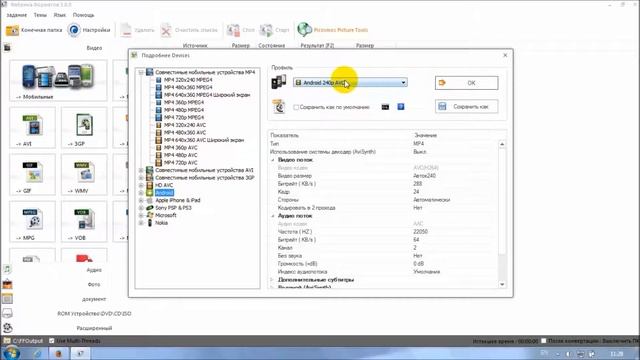Select MP4 640x360 AVC Широкий экран preset

[204, 140]
